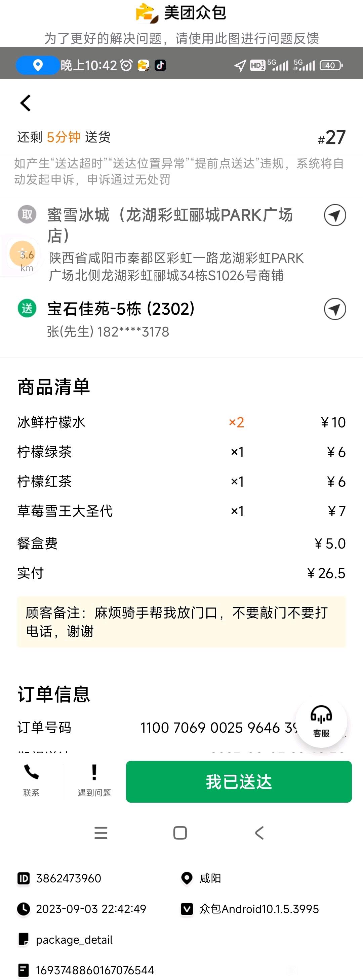Tap the 顾客备注 customer note box
Viewport: 363px width, 980px height.
click(181, 622)
